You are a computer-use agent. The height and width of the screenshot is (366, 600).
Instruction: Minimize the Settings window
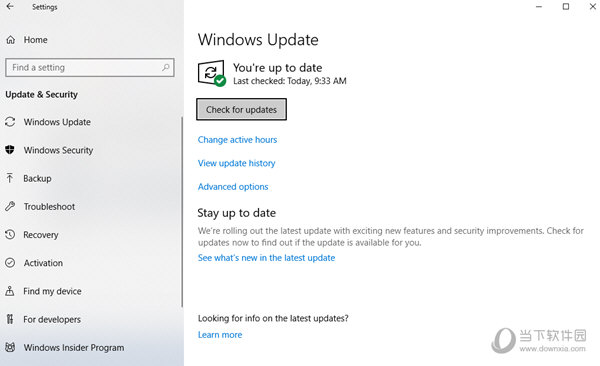pos(539,7)
